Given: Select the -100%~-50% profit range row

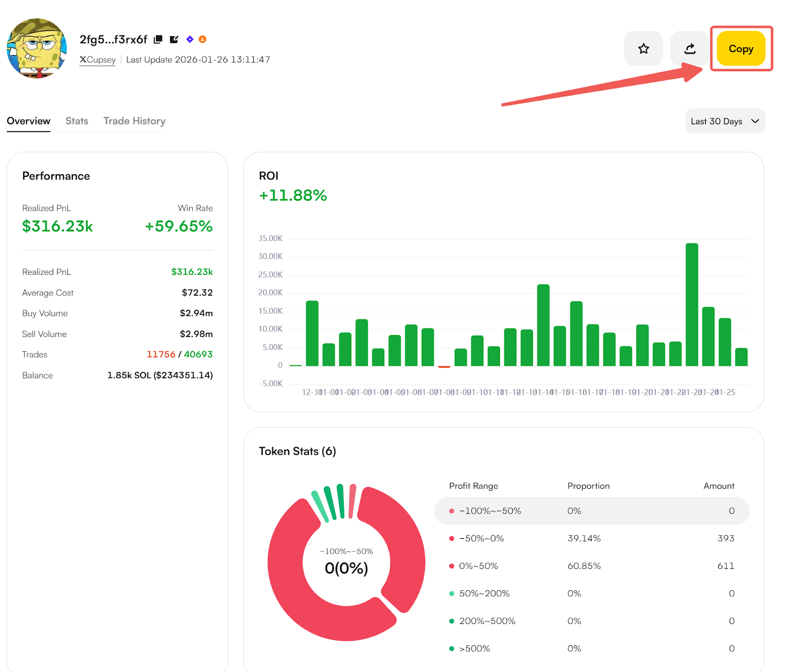Looking at the screenshot, I should point(591,511).
